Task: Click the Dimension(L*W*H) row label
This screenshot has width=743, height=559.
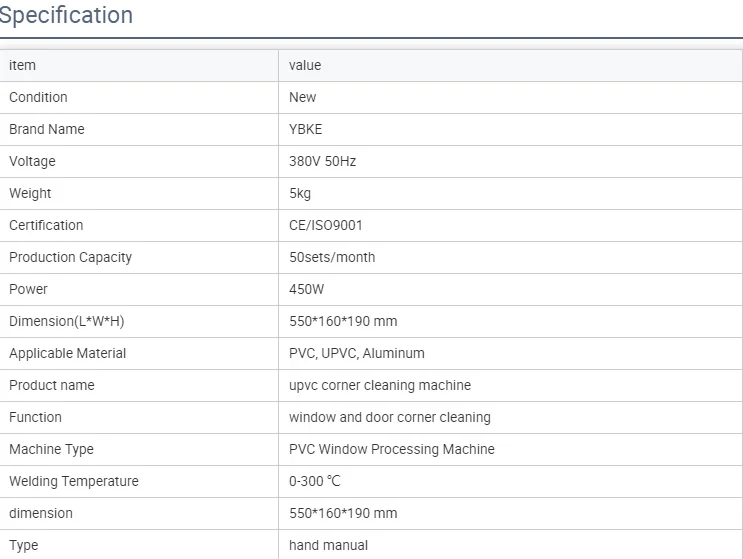Action: tap(66, 321)
